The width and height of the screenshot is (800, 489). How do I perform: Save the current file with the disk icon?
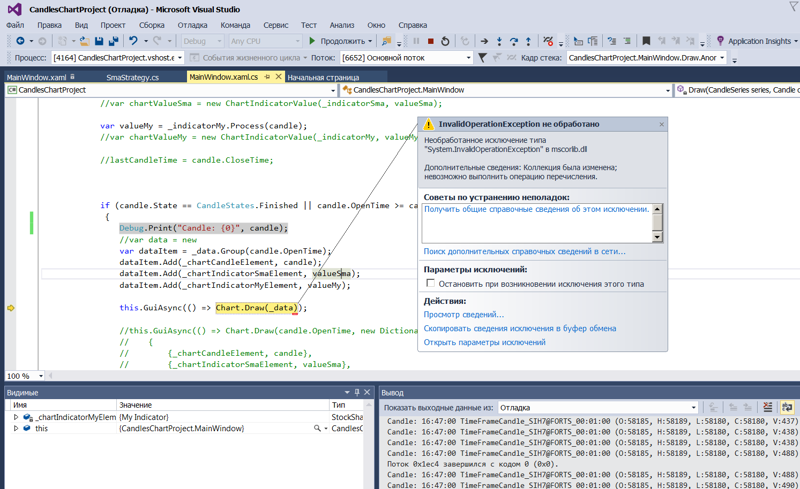click(x=99, y=41)
